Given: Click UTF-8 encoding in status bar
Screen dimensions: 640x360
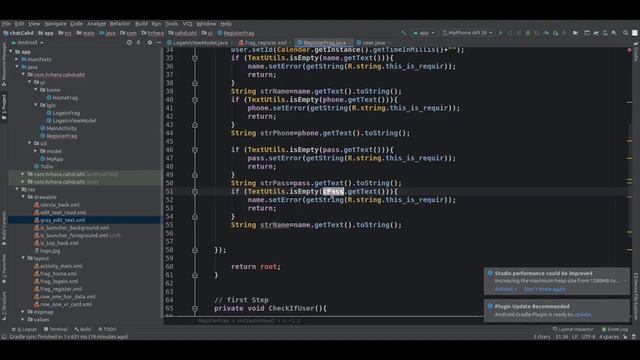Looking at the screenshot, I should click(x=588, y=337).
